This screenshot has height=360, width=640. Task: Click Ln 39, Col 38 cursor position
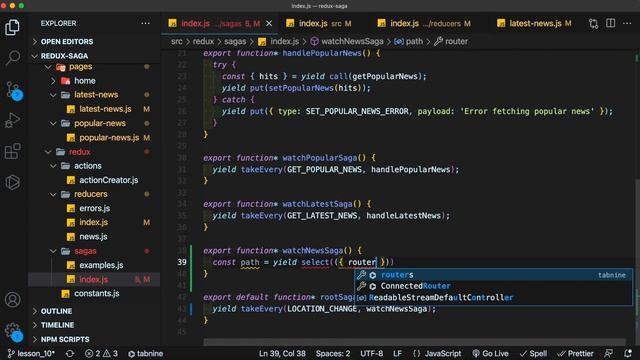tap(282, 354)
